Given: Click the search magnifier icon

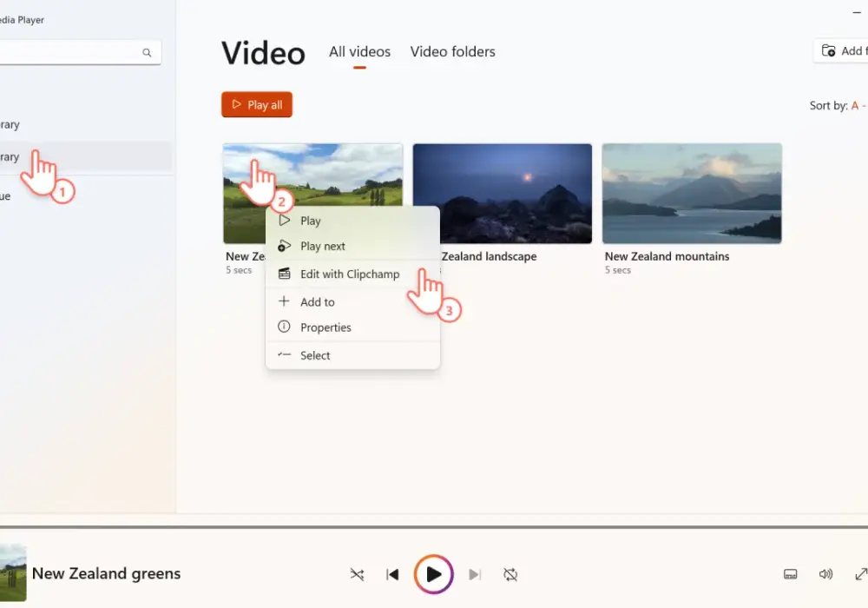Looking at the screenshot, I should (x=147, y=53).
